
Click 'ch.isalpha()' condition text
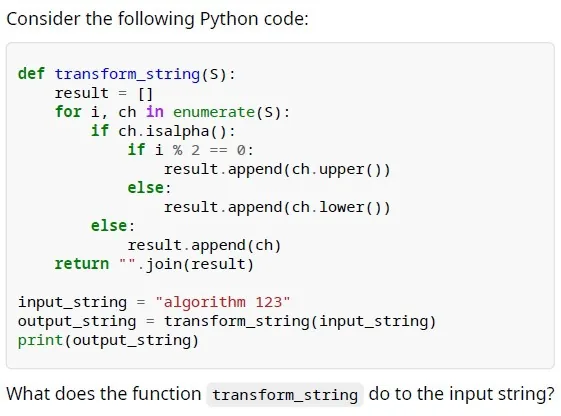(x=172, y=131)
